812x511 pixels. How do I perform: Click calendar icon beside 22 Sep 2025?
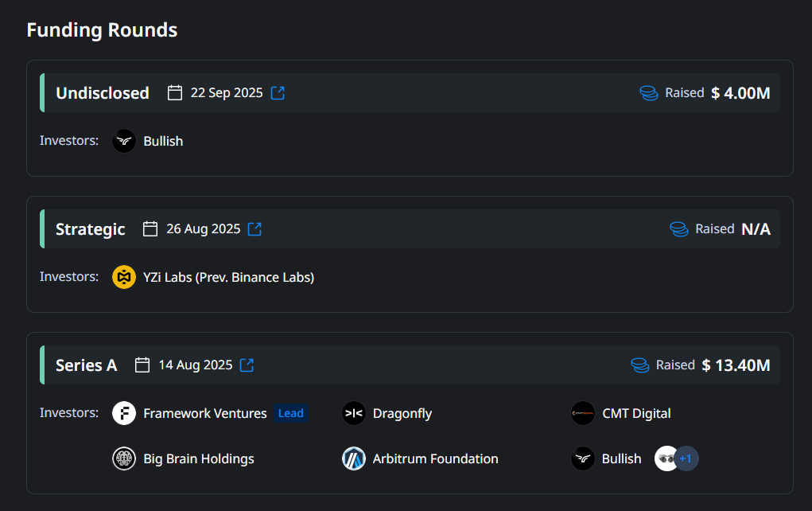(175, 93)
